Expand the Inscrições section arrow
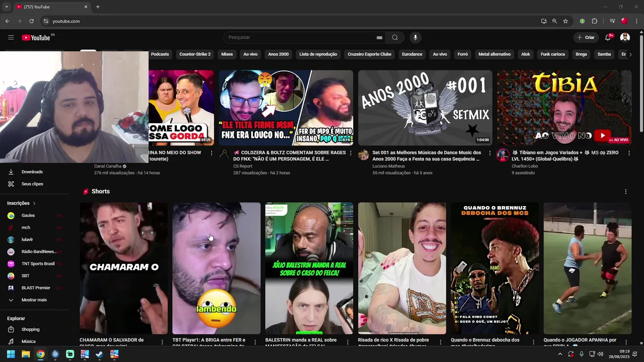644x362 pixels. coord(34,204)
